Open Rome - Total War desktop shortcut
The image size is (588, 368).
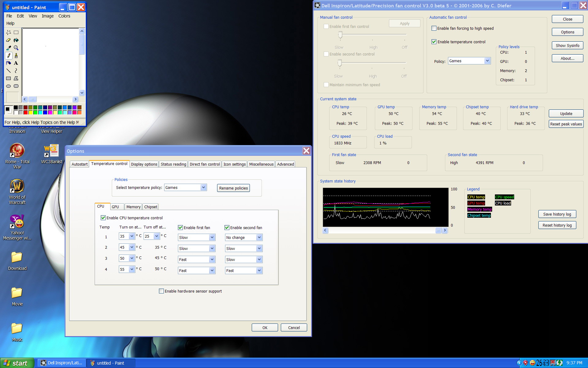click(17, 156)
